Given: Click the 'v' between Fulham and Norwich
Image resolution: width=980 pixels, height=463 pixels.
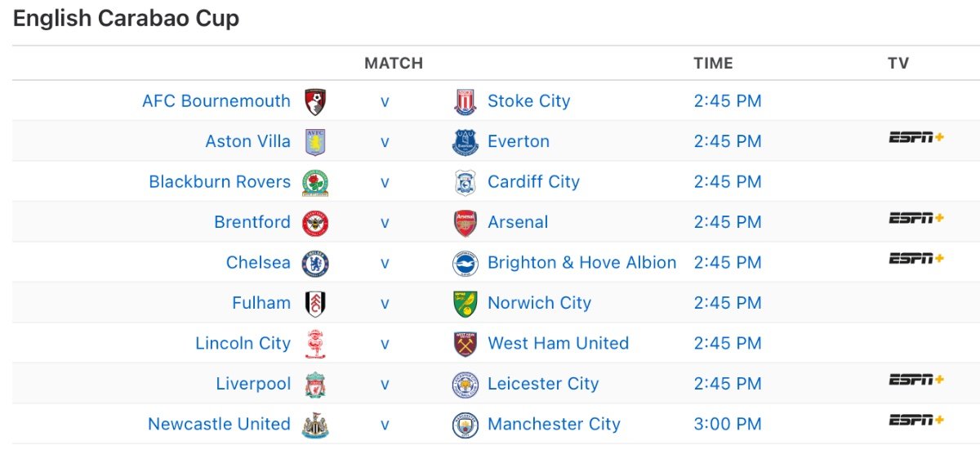Looking at the screenshot, I should (x=385, y=303).
